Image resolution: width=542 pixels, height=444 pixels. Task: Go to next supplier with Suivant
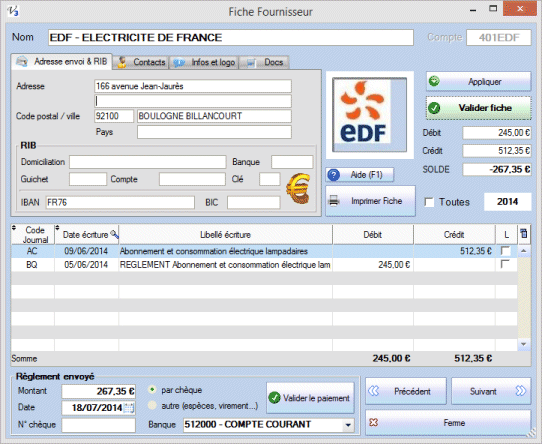click(491, 391)
